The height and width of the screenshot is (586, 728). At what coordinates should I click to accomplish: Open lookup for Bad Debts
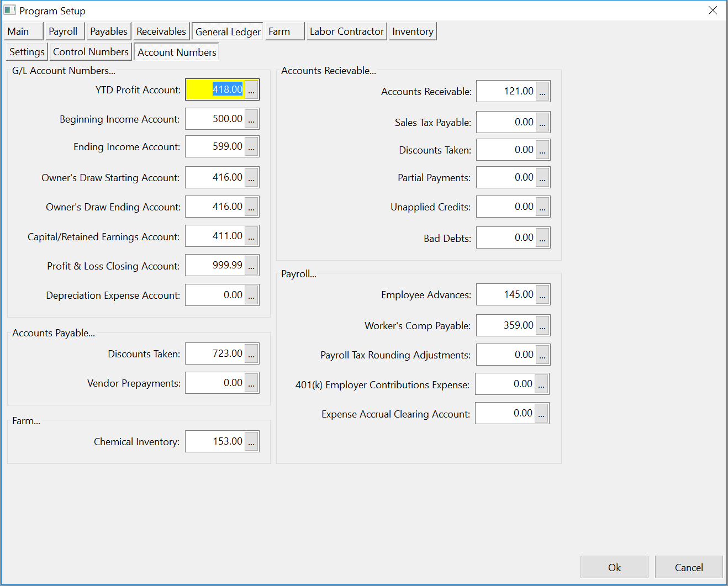[542, 237]
